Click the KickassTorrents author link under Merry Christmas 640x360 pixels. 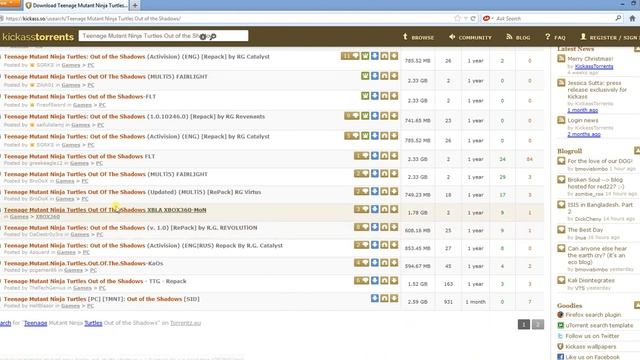pyautogui.click(x=594, y=66)
